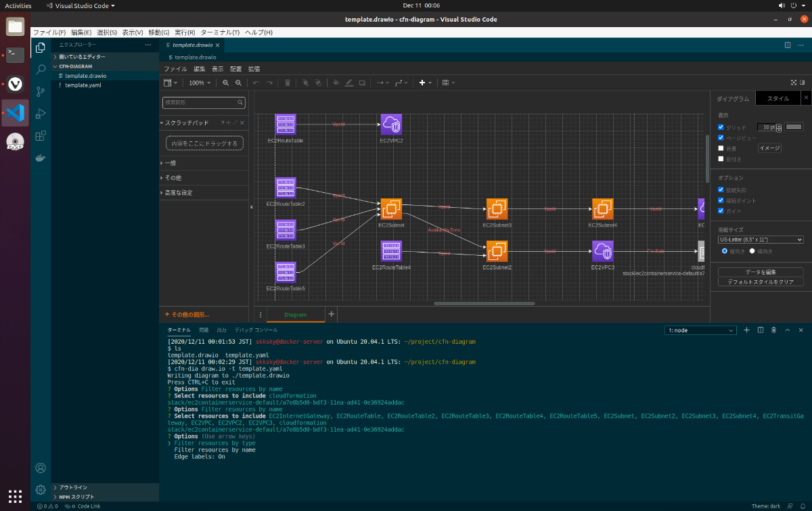Switch to the スタイル (Style) tab

coord(777,99)
